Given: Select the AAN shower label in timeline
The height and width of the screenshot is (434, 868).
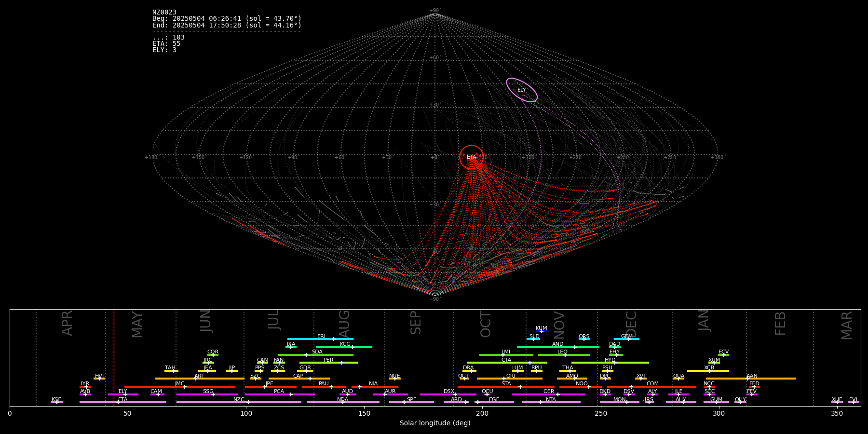Looking at the screenshot, I should coord(752,376).
